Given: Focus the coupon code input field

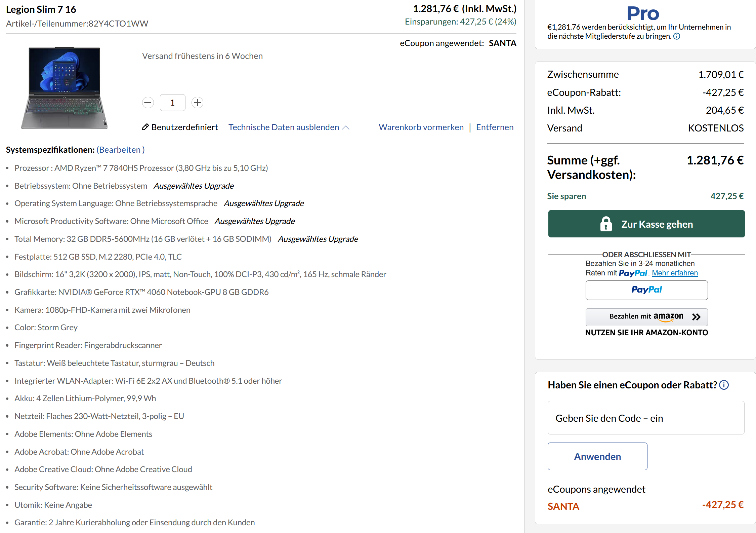Looking at the screenshot, I should point(646,418).
